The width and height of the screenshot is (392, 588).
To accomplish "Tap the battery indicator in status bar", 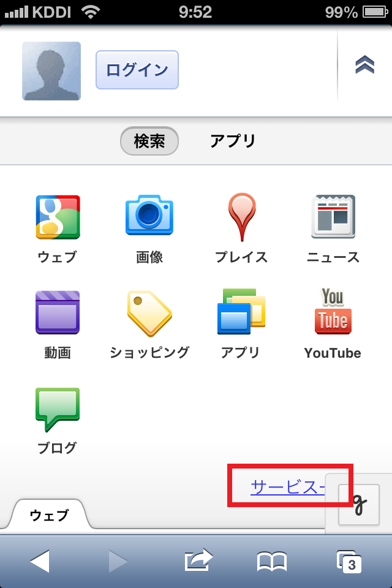I will (375, 12).
